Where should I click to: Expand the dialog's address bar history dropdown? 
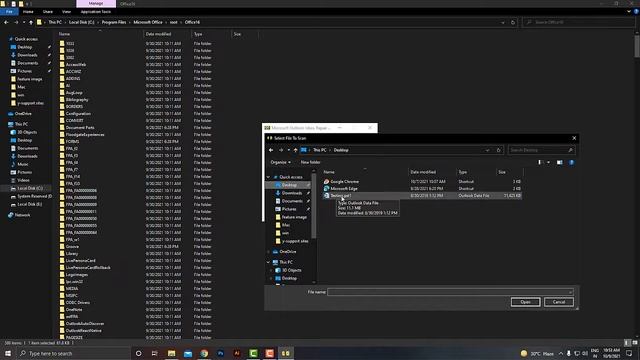[x=487, y=150]
